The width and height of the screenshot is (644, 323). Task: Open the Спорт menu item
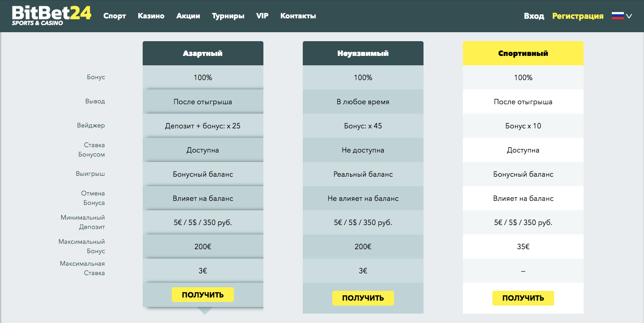(x=114, y=16)
